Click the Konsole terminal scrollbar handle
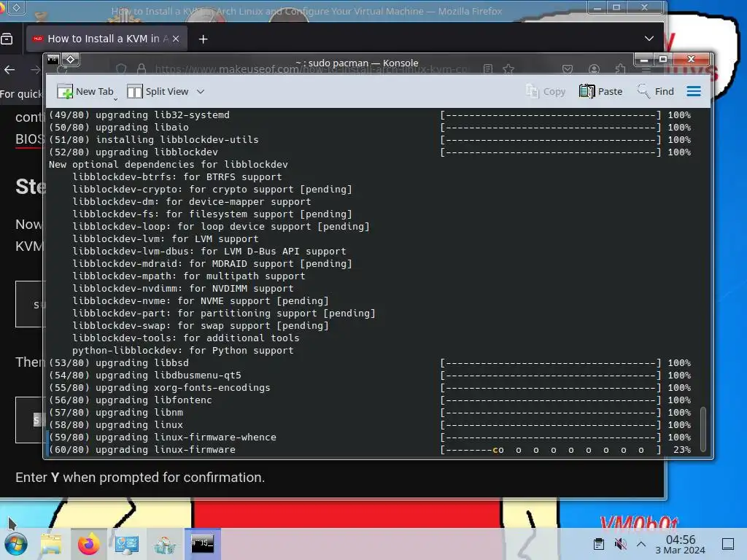 [703, 429]
